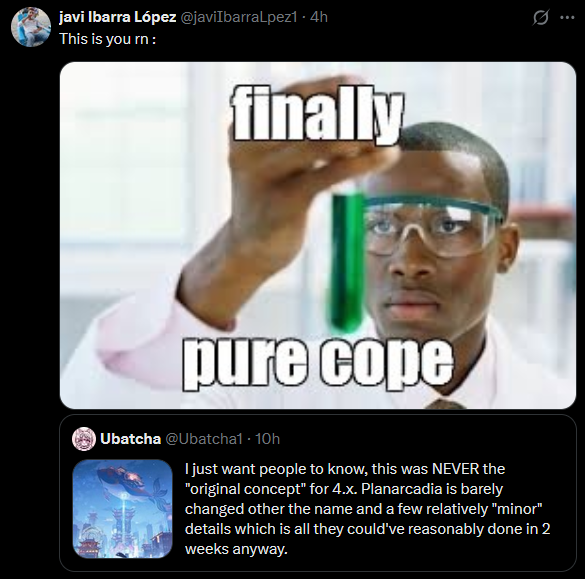The height and width of the screenshot is (579, 585).
Task: Open the three-dot more options menu
Action: [x=567, y=17]
